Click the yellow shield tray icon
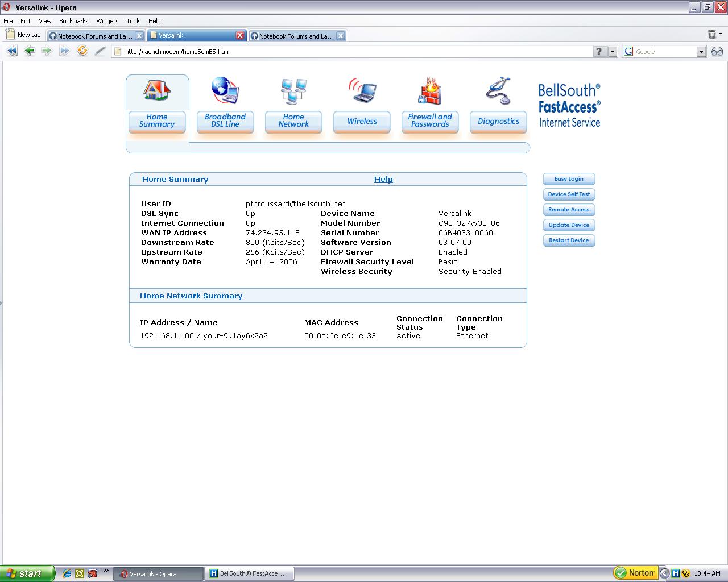Viewport: 728px width, 582px height. pyautogui.click(x=686, y=573)
